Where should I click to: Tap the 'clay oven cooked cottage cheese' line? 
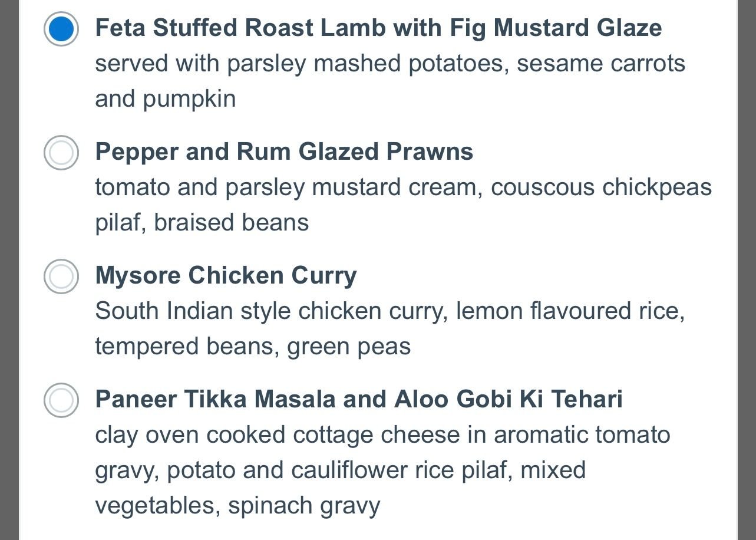click(382, 434)
